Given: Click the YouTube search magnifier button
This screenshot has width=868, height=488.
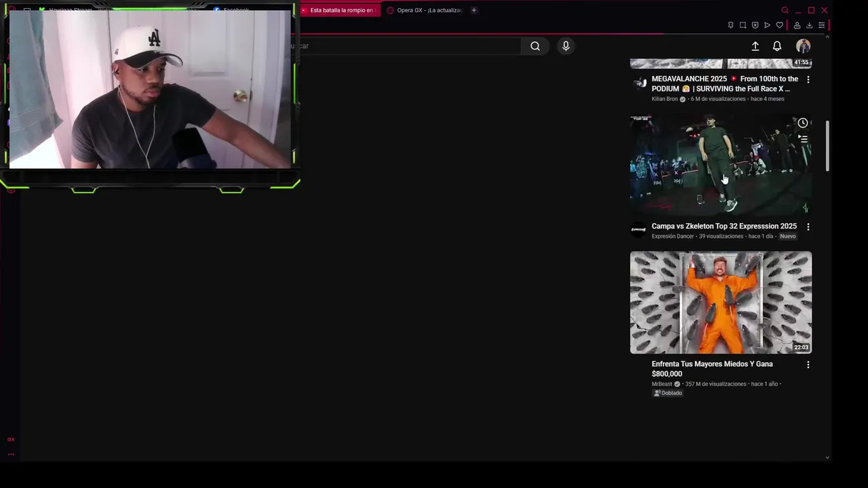Looking at the screenshot, I should point(535,46).
